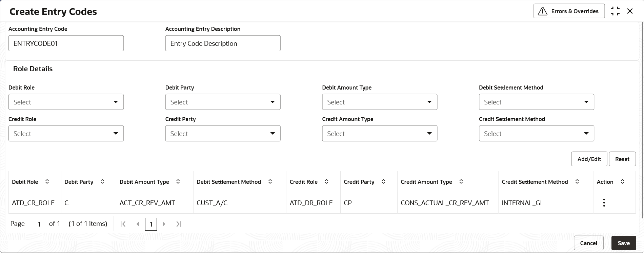Open the Debit Role dropdown
This screenshot has height=253, width=644.
[x=66, y=102]
